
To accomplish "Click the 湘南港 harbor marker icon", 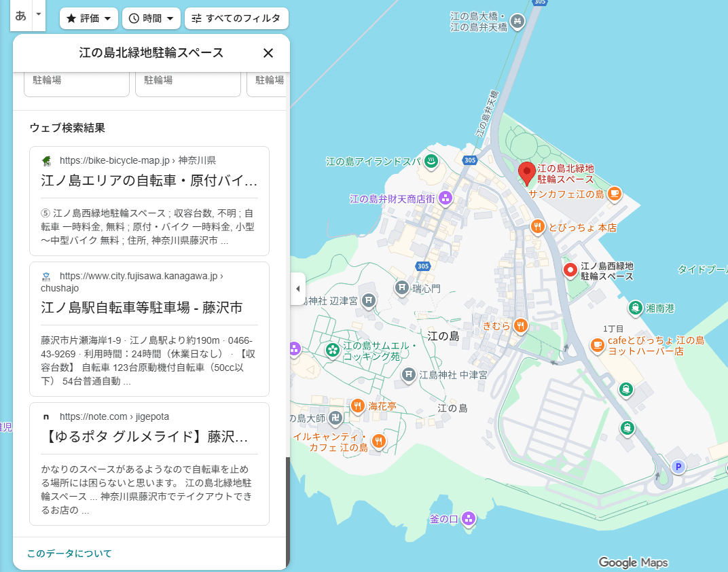I will pyautogui.click(x=635, y=308).
